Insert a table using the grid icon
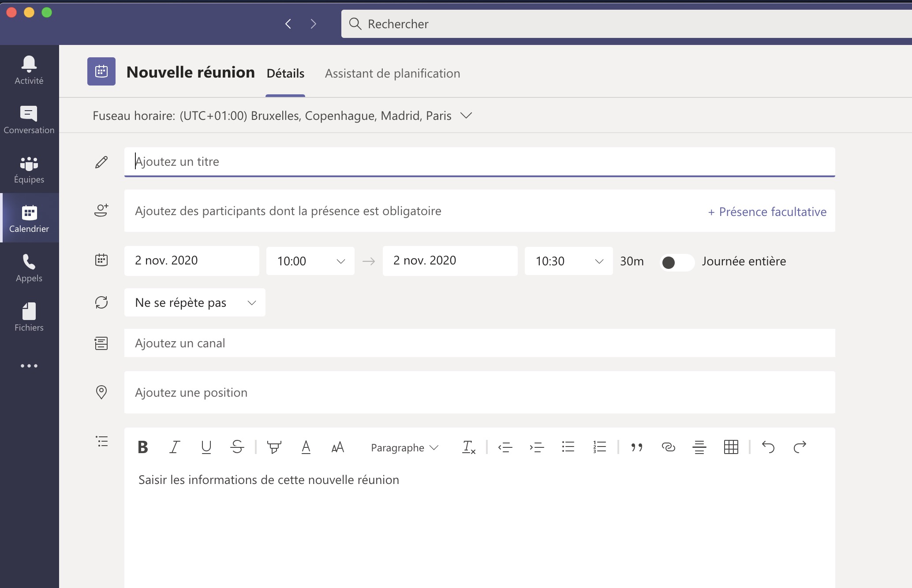Image resolution: width=912 pixels, height=588 pixels. point(731,447)
